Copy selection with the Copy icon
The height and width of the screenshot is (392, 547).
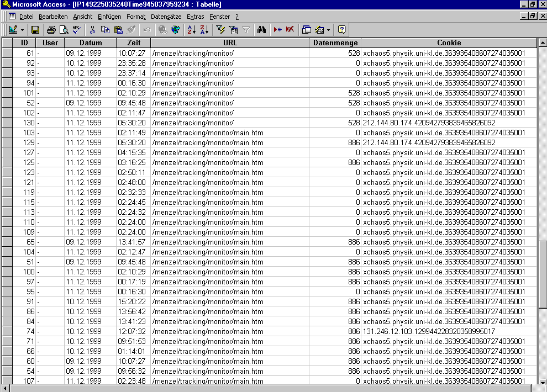click(105, 30)
